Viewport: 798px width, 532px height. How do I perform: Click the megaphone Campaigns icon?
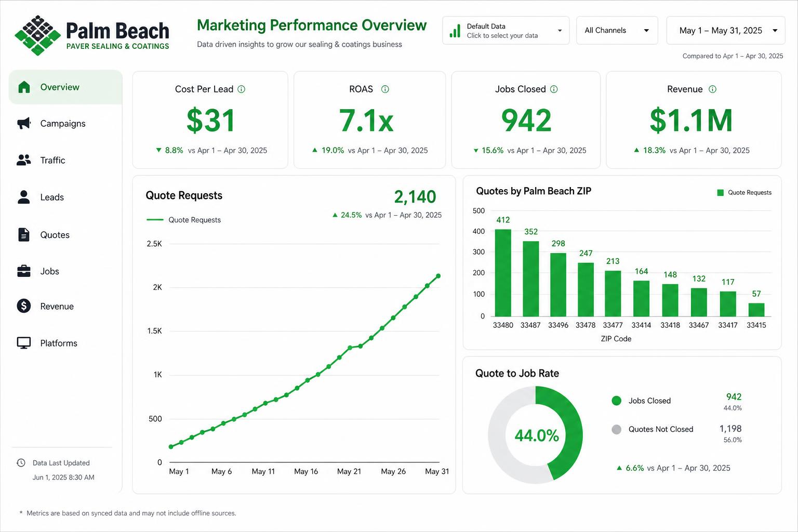(24, 124)
